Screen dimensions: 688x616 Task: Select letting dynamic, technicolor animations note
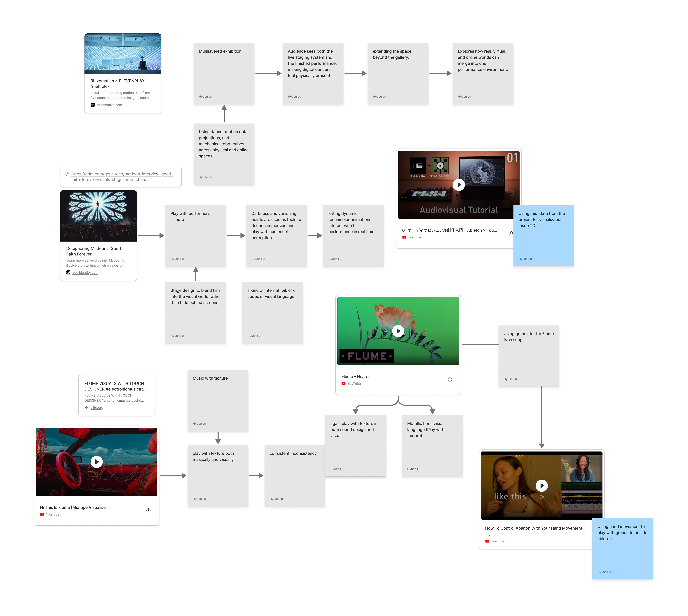(353, 236)
